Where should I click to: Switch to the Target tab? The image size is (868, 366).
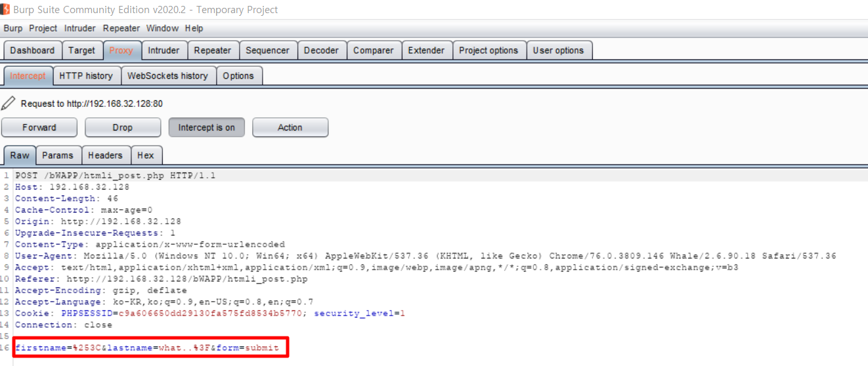tap(82, 51)
